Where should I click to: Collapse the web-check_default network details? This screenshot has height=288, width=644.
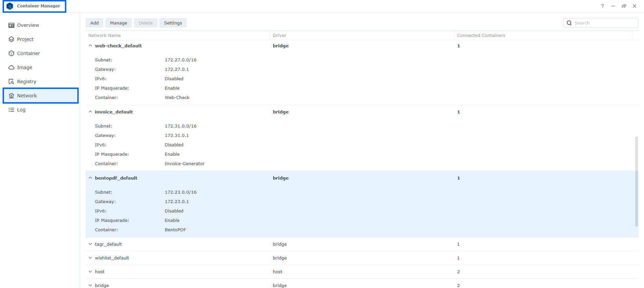(90, 46)
